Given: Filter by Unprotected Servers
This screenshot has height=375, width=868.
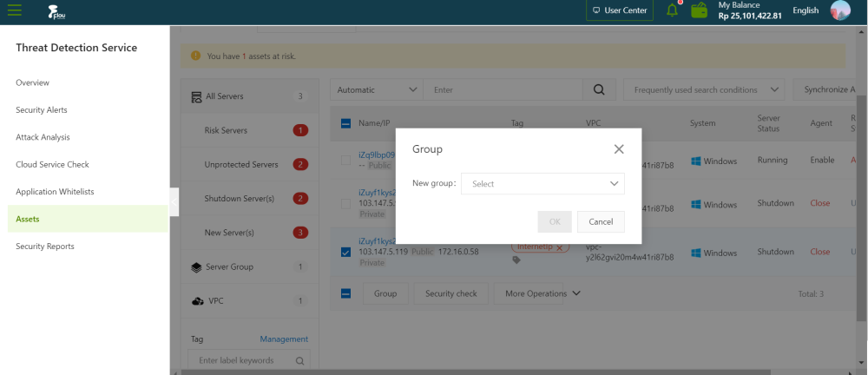Looking at the screenshot, I should pos(250,165).
